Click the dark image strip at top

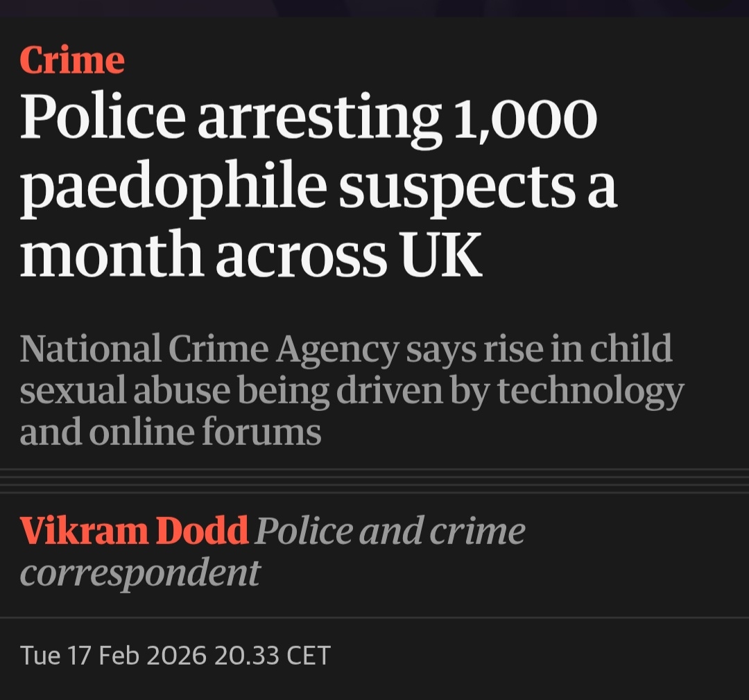click(374, 7)
